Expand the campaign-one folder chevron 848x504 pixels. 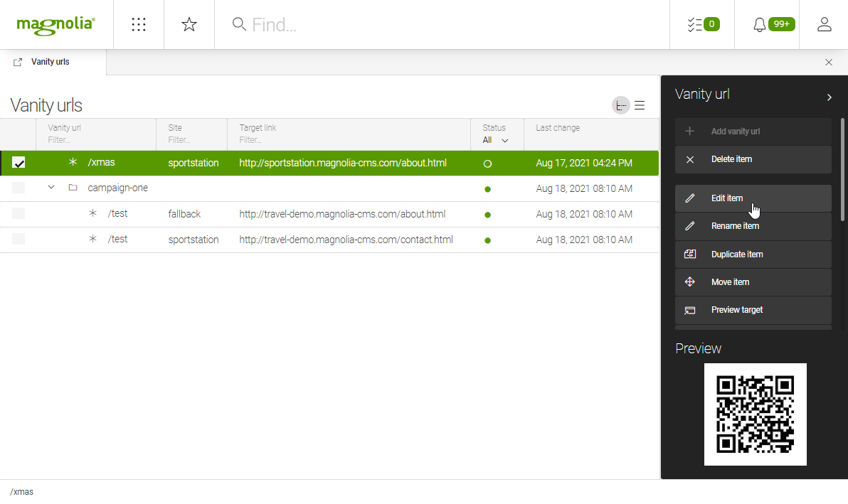tap(51, 187)
